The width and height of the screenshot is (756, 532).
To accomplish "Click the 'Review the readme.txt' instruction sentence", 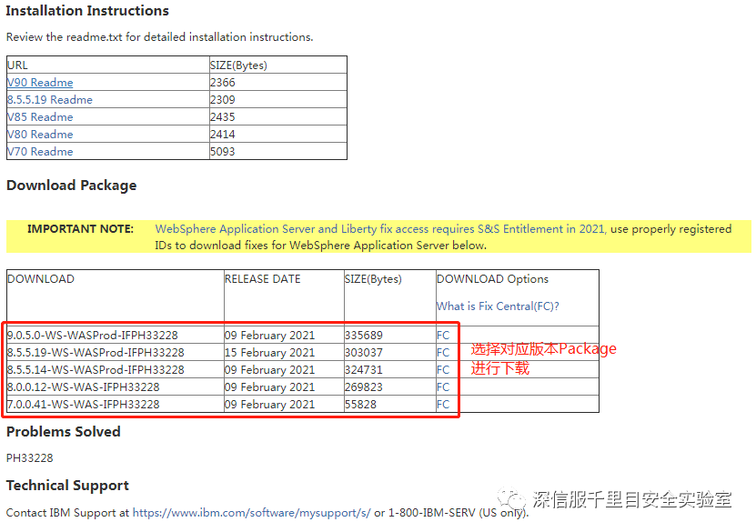I will click(x=159, y=37).
